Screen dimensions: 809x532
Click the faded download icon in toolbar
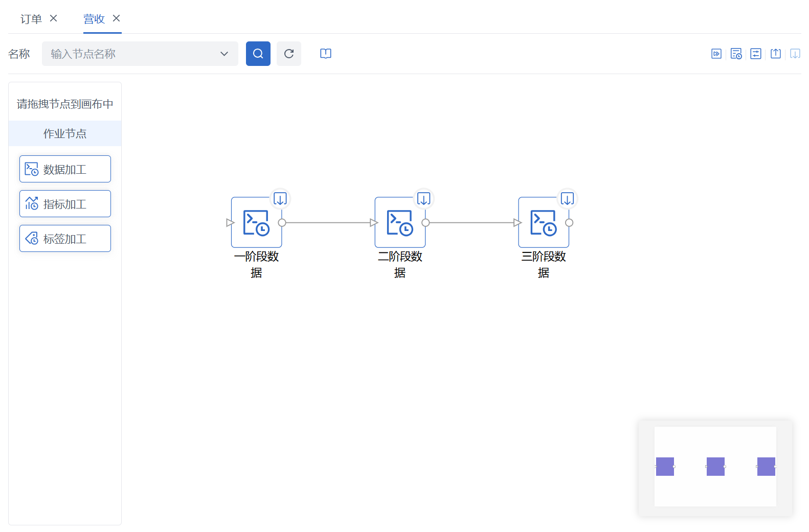point(795,54)
